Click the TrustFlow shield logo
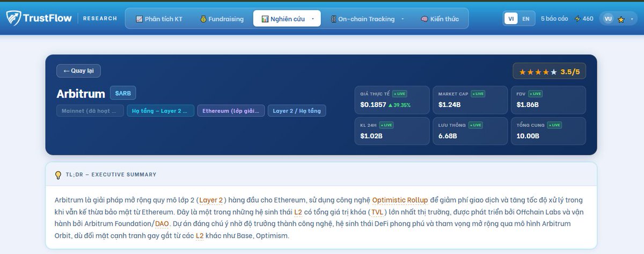This screenshot has height=254, width=644. [x=13, y=18]
